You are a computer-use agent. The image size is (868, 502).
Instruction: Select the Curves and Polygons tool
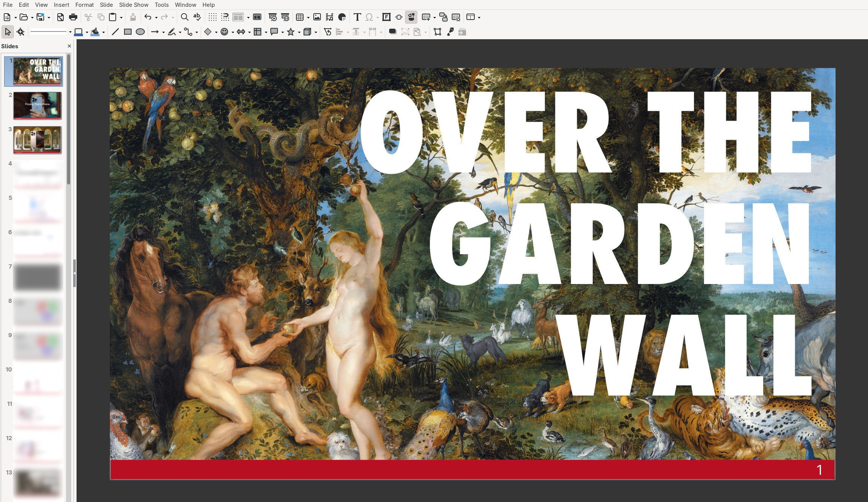[172, 32]
